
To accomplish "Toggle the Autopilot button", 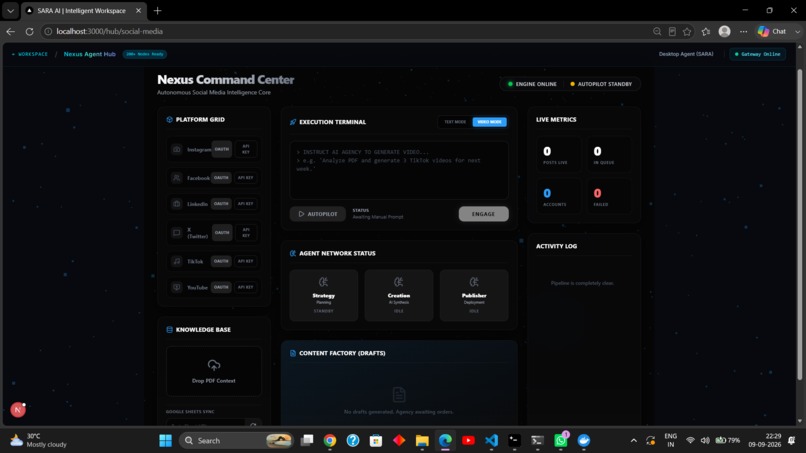I will click(x=318, y=214).
